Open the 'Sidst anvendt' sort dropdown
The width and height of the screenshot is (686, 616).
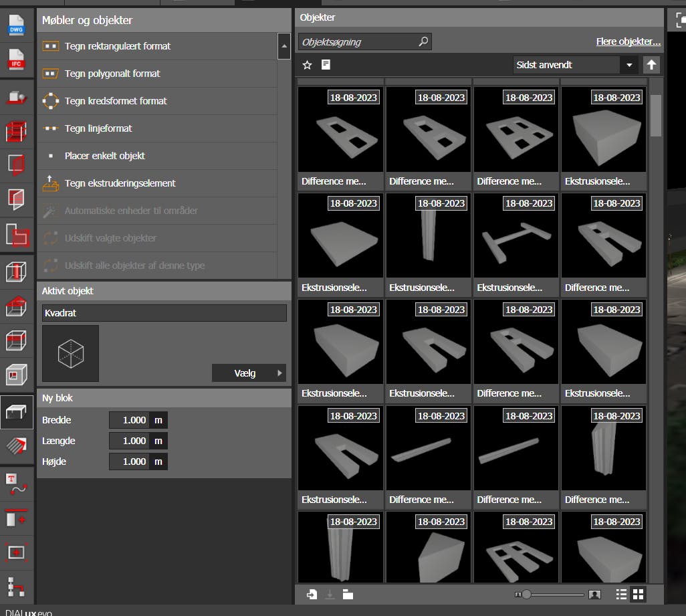coord(628,65)
